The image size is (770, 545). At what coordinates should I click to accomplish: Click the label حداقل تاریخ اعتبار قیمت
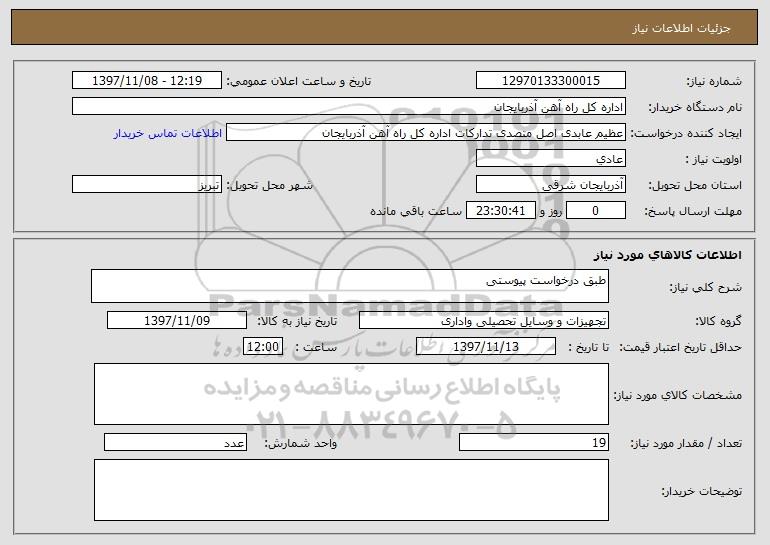pos(680,347)
